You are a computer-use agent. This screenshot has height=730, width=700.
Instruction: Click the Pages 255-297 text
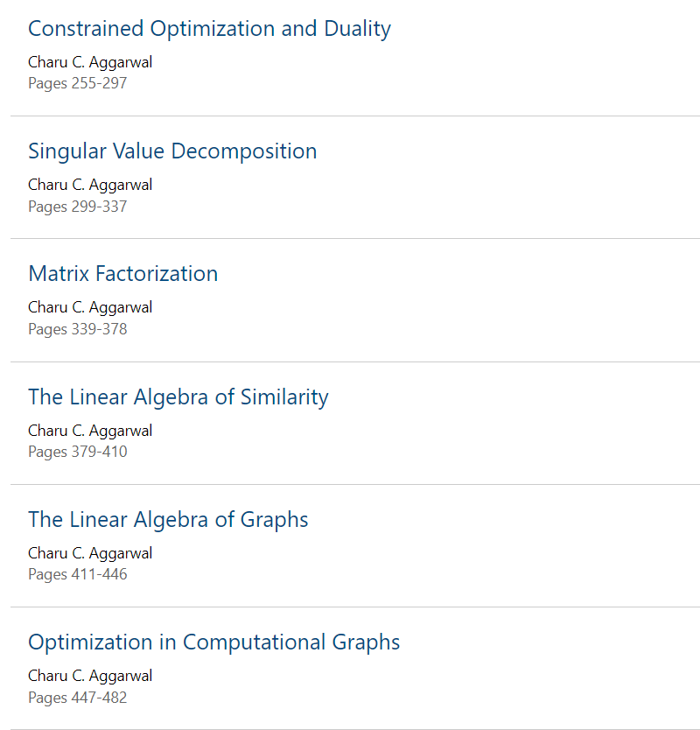click(x=77, y=83)
